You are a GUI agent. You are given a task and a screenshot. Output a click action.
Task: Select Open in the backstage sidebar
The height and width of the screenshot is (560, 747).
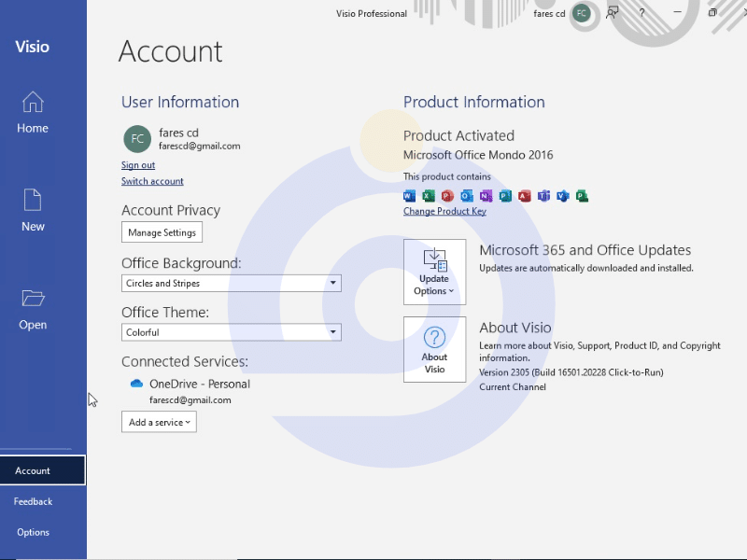click(x=33, y=310)
